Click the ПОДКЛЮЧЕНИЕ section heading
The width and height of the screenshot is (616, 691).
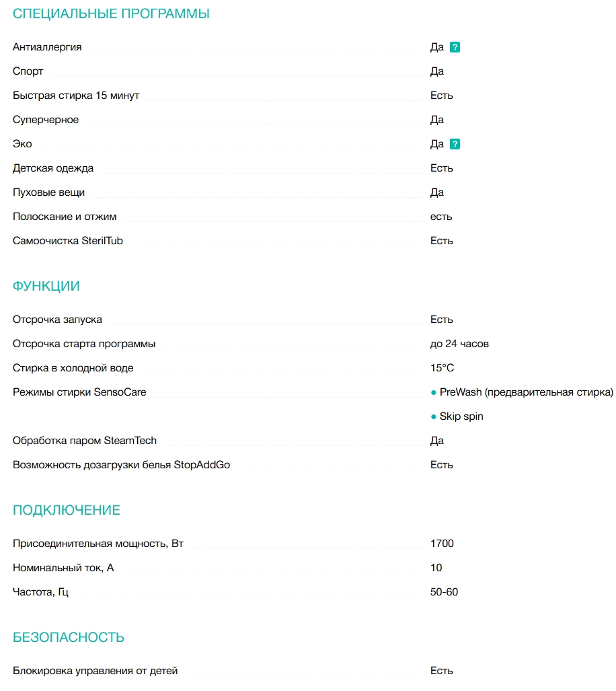point(67,510)
